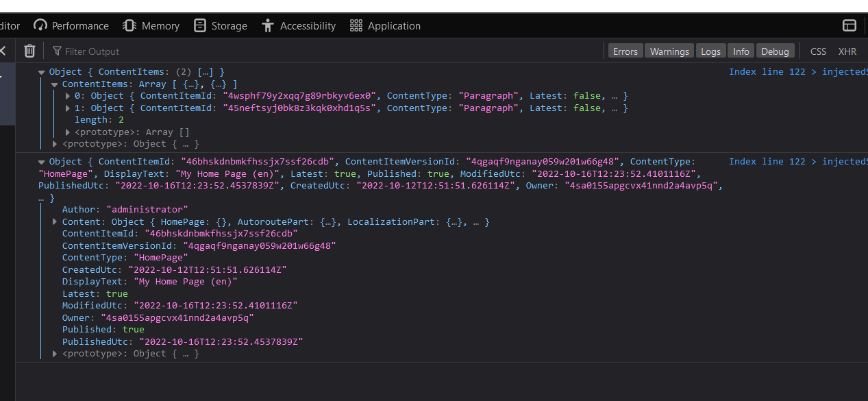Collapse the ContentItems Array node
Viewport: 868px width, 401px height.
(55, 84)
